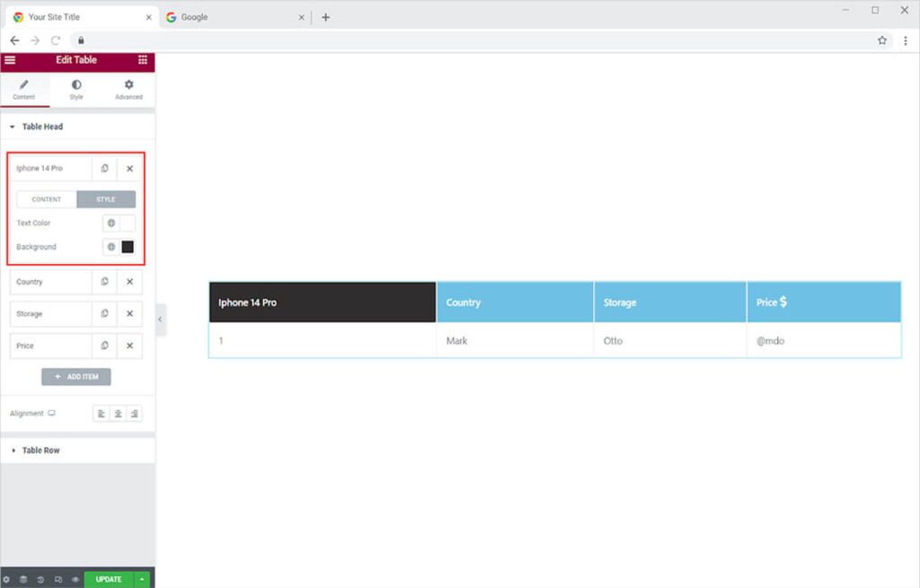Switch to the item CONTENT tab

coord(47,199)
